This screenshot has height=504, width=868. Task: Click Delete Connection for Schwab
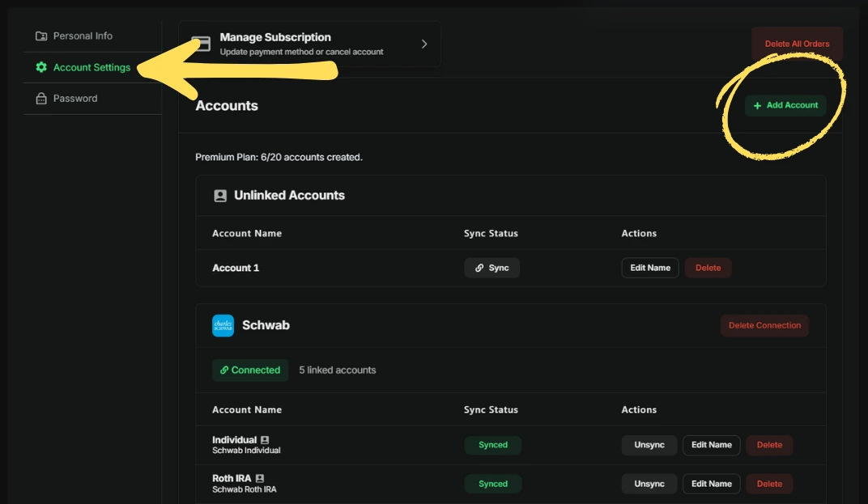[x=764, y=324]
